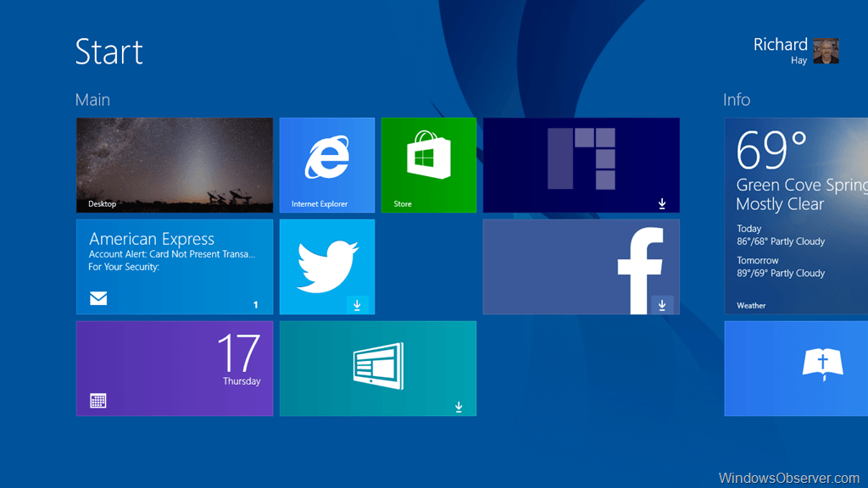
Task: Launch the Internet Explorer tile
Action: coord(326,165)
